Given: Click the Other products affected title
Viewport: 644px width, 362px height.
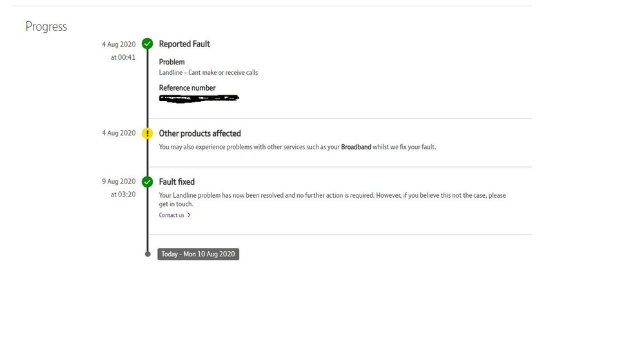Looking at the screenshot, I should pos(200,133).
